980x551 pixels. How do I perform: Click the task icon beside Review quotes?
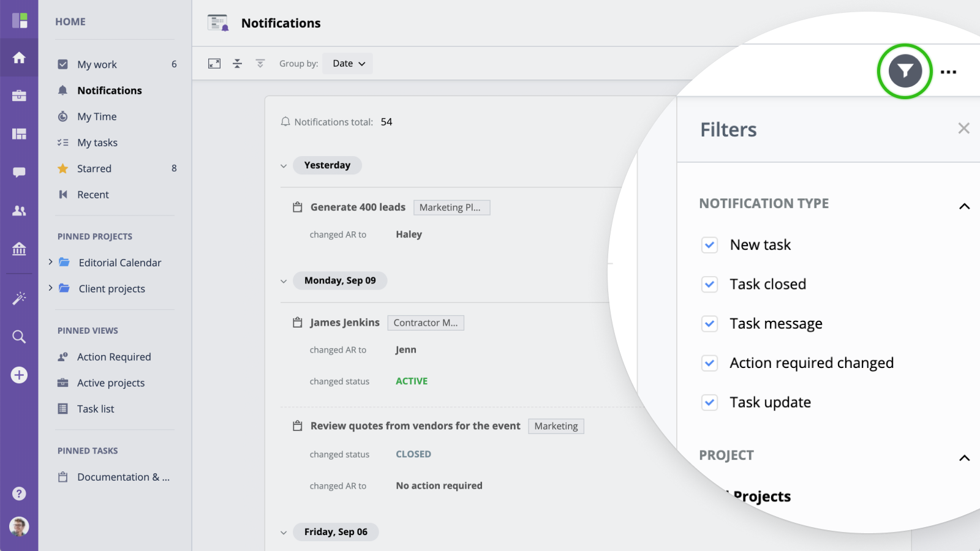(298, 425)
